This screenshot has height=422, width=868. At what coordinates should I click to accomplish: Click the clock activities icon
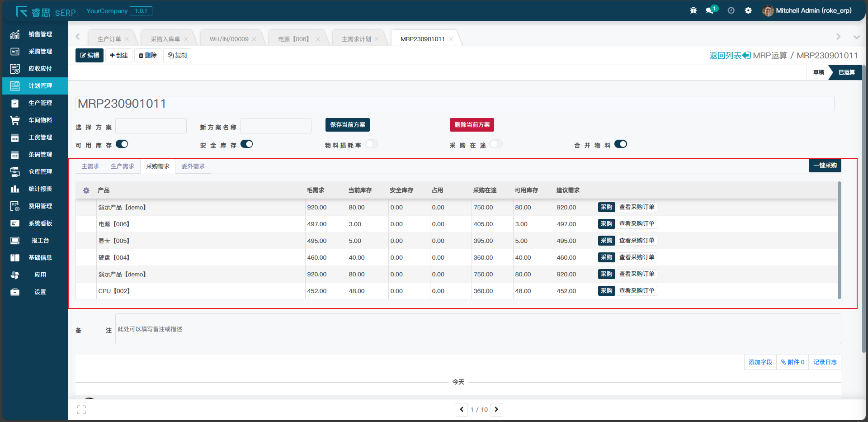pos(731,10)
